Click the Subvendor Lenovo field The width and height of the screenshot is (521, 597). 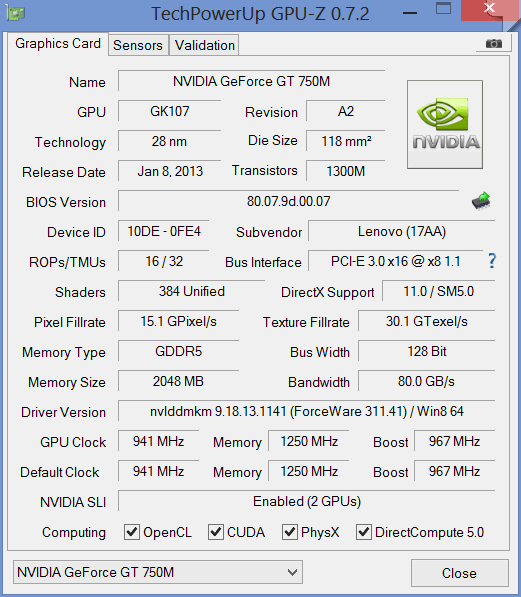click(x=402, y=231)
